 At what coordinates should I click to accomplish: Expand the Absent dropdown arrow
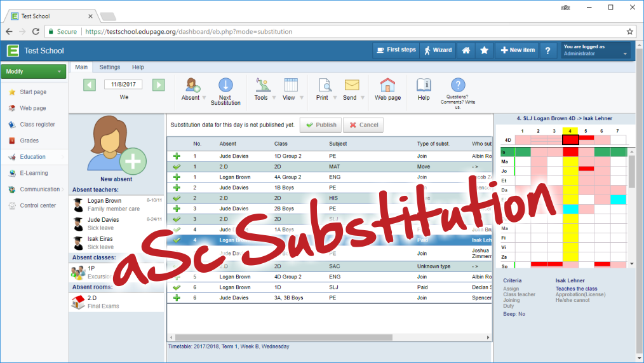[204, 98]
